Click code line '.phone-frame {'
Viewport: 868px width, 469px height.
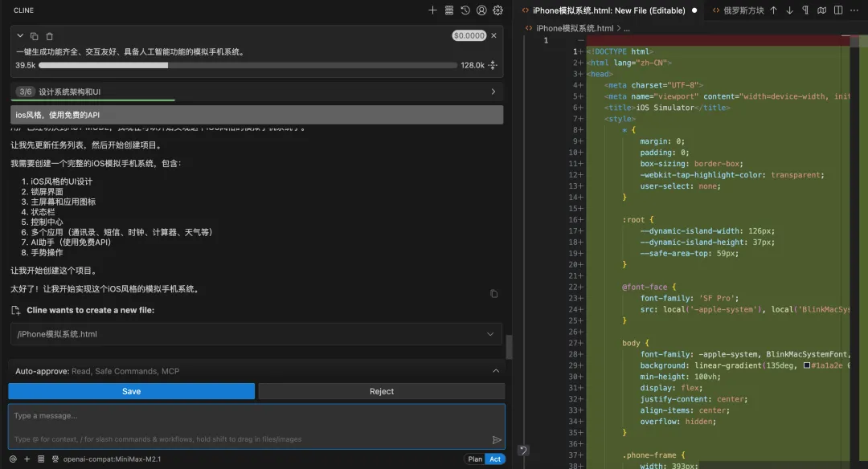tap(653, 455)
